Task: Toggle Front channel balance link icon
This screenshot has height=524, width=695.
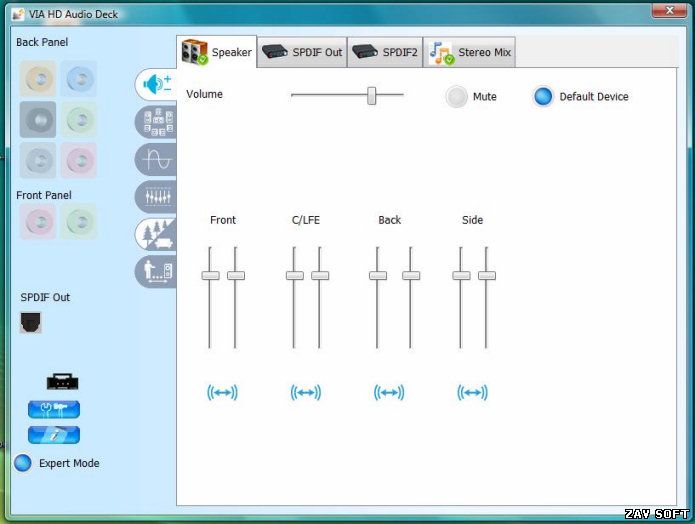Action: tap(223, 392)
